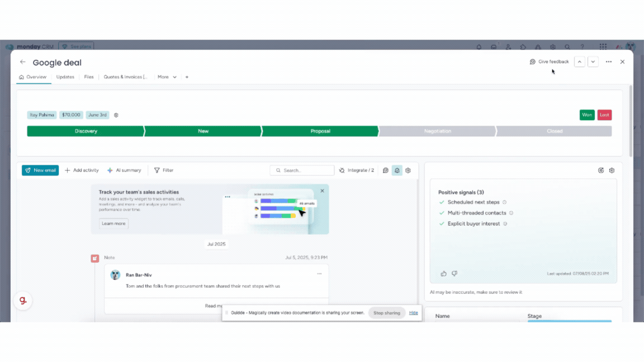
Task: Navigate to next item with down chevron
Action: pyautogui.click(x=593, y=61)
